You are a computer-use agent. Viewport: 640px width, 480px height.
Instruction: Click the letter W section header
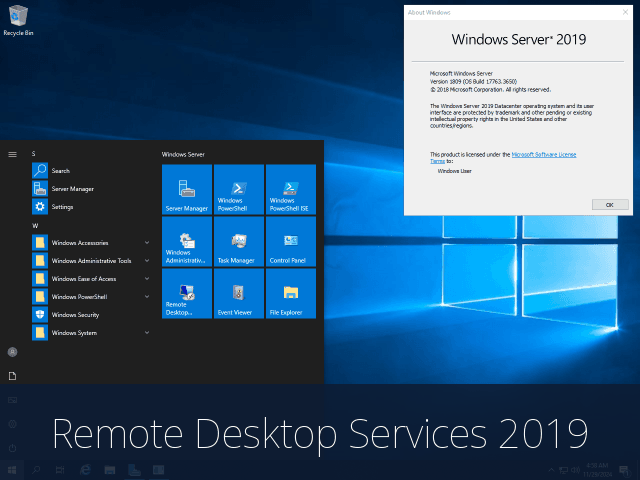tap(35, 226)
